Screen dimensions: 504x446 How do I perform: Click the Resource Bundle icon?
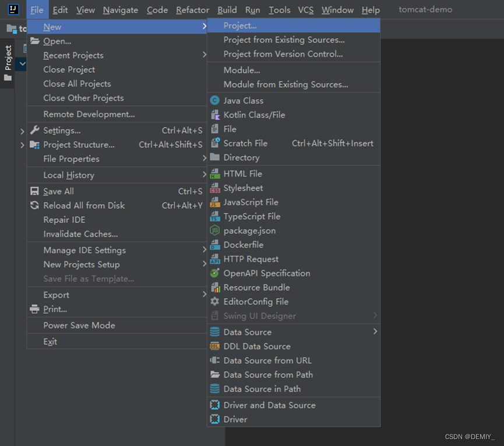pos(215,287)
